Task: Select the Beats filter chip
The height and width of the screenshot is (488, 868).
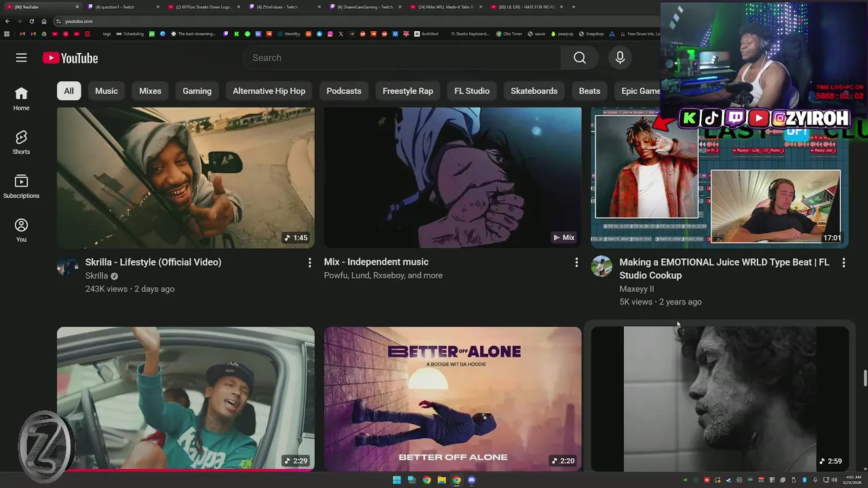Action: pyautogui.click(x=589, y=91)
